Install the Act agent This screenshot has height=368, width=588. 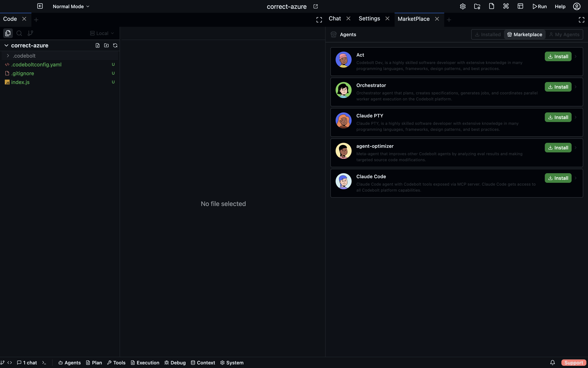[558, 56]
